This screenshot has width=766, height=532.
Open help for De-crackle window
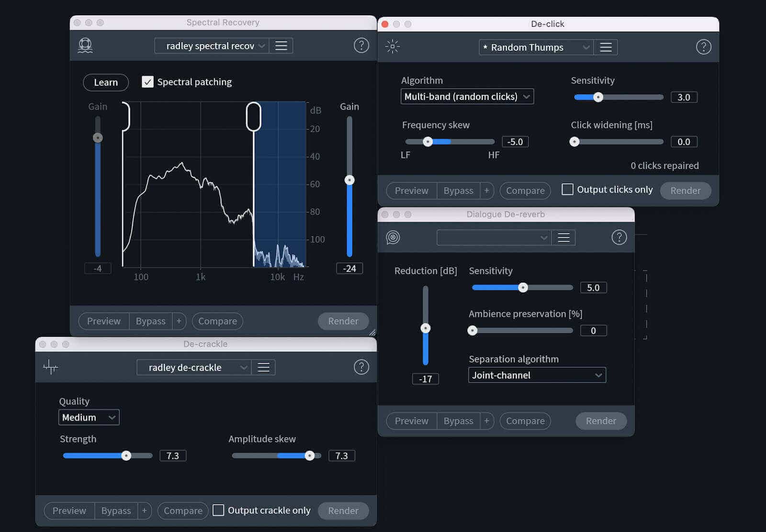[361, 367]
